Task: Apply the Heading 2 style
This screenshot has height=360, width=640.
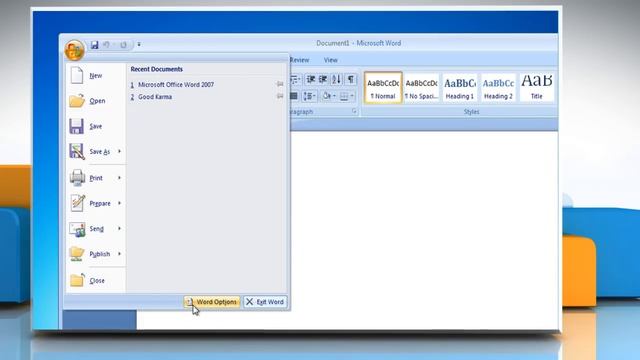Action: pos(498,88)
